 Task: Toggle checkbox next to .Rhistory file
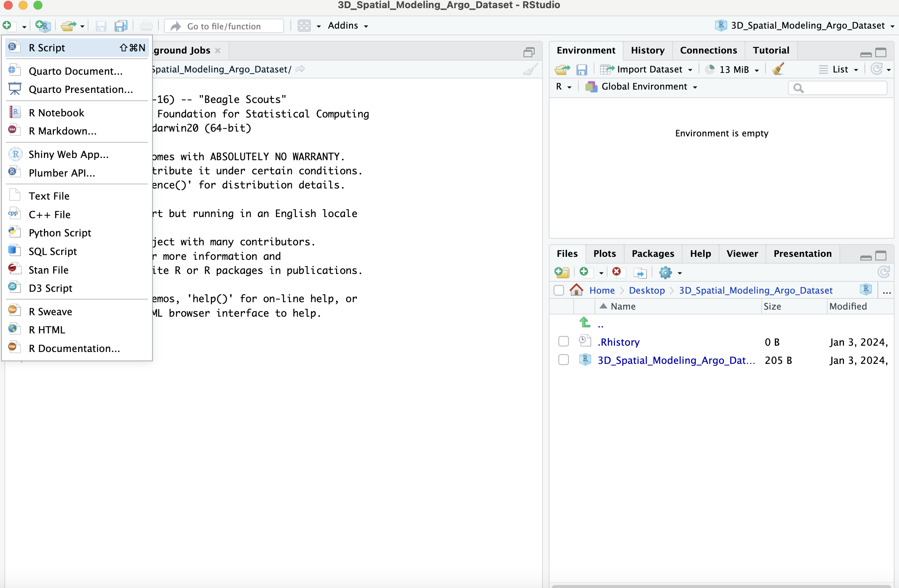pyautogui.click(x=563, y=341)
